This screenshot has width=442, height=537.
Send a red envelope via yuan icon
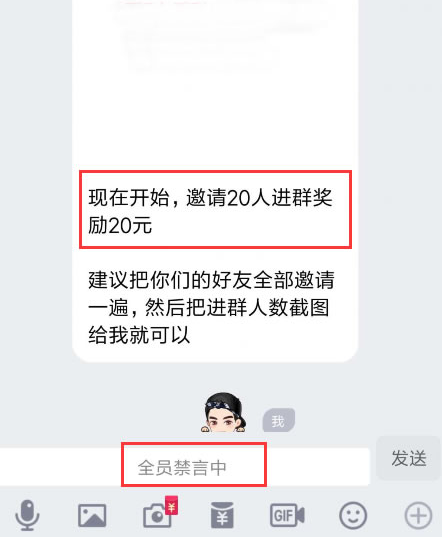tap(222, 515)
